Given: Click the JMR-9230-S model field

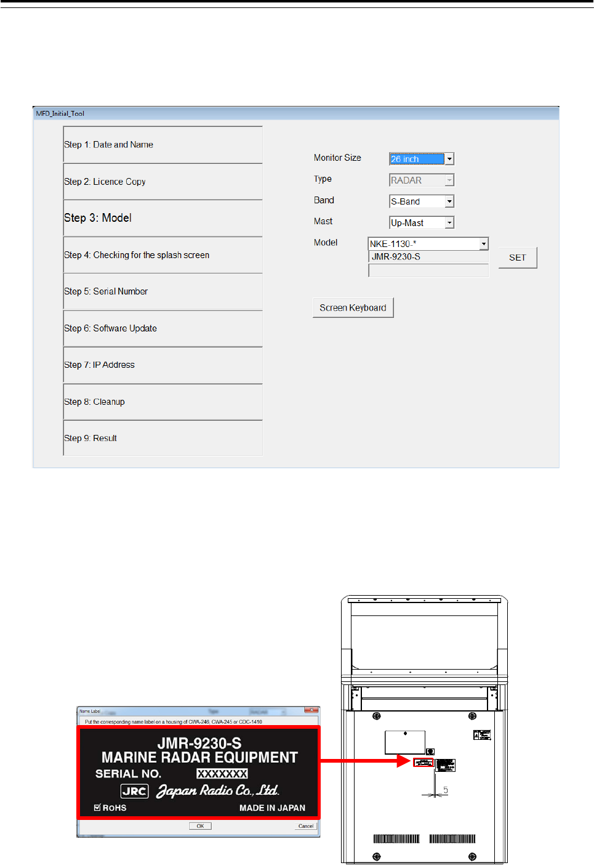Looking at the screenshot, I should pos(428,257).
